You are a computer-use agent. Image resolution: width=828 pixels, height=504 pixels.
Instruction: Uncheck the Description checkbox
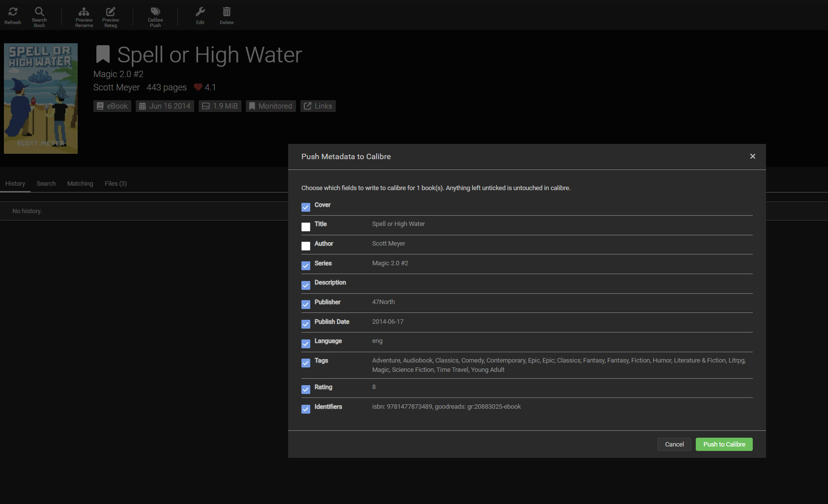coord(306,285)
